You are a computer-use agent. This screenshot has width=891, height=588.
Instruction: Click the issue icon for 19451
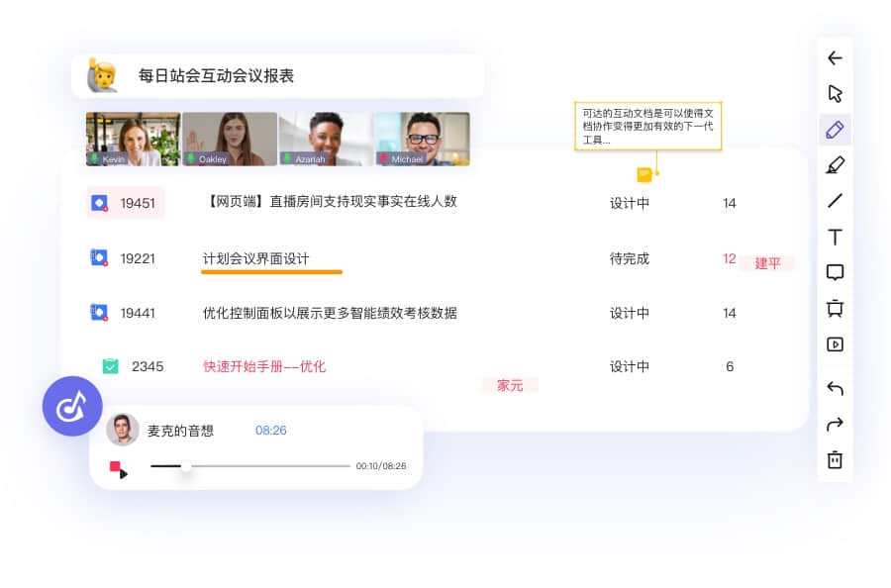click(x=99, y=203)
